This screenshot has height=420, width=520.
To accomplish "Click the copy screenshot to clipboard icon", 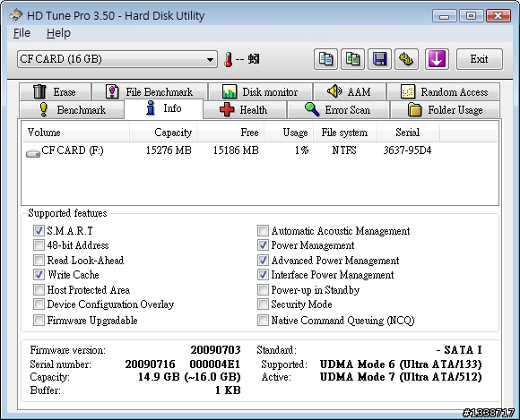I will pyautogui.click(x=352, y=59).
